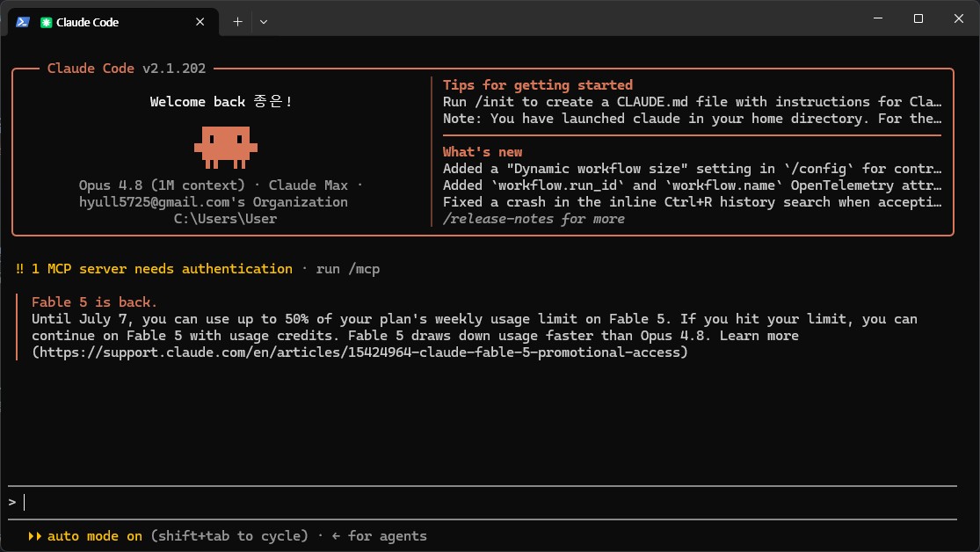Screen dimensions: 980x552
Task: Click the prompt chevron symbol
Action: coord(12,503)
